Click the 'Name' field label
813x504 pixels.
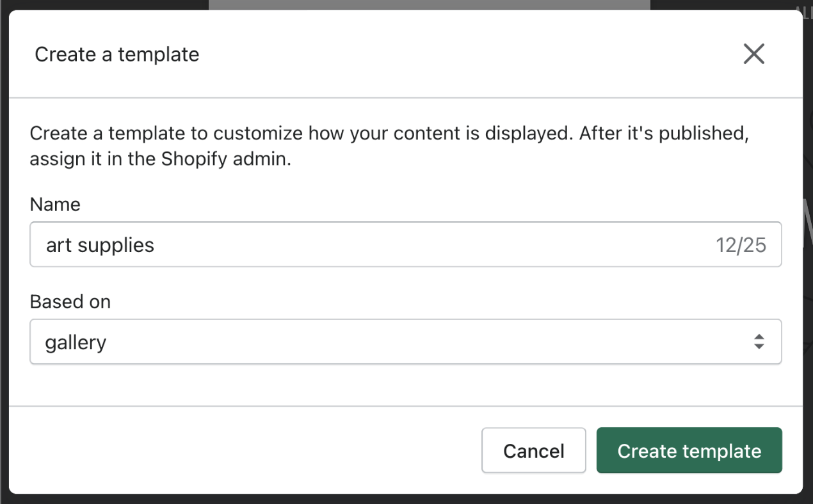55,205
